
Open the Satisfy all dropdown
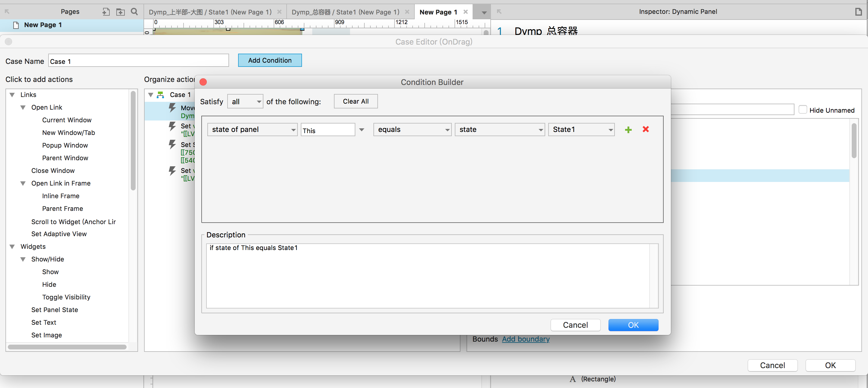coord(245,102)
